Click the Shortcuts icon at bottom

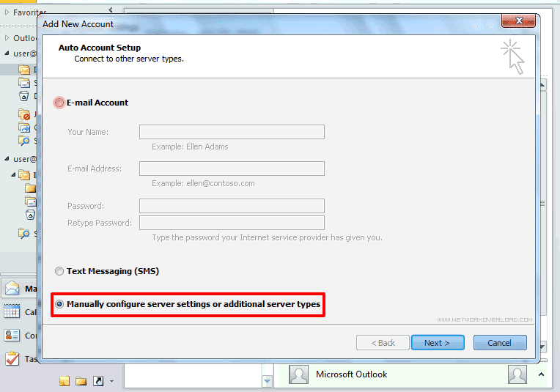click(x=97, y=381)
